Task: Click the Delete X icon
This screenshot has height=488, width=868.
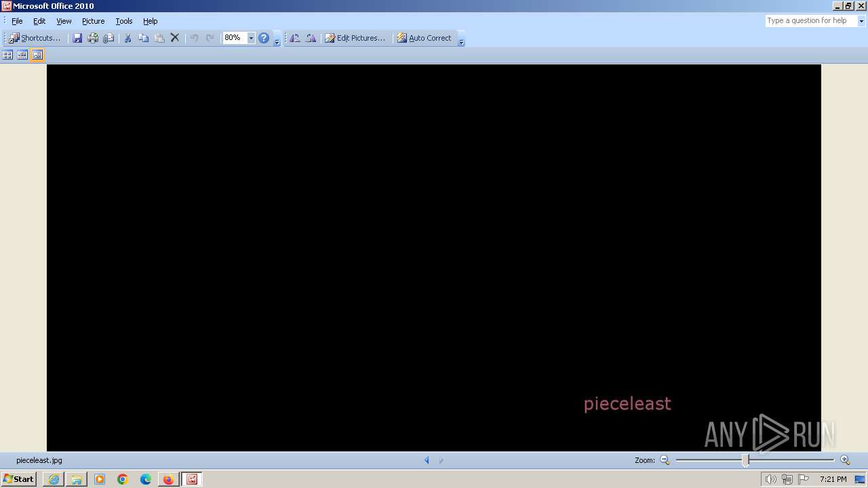Action: click(x=175, y=38)
